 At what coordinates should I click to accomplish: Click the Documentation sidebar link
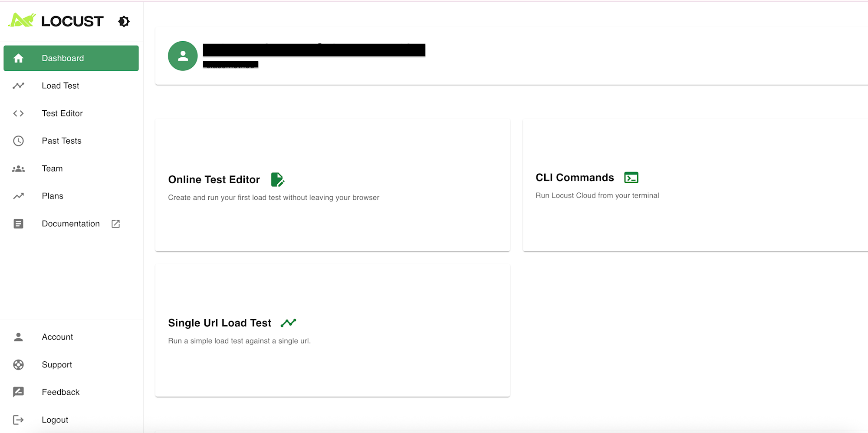pos(71,224)
